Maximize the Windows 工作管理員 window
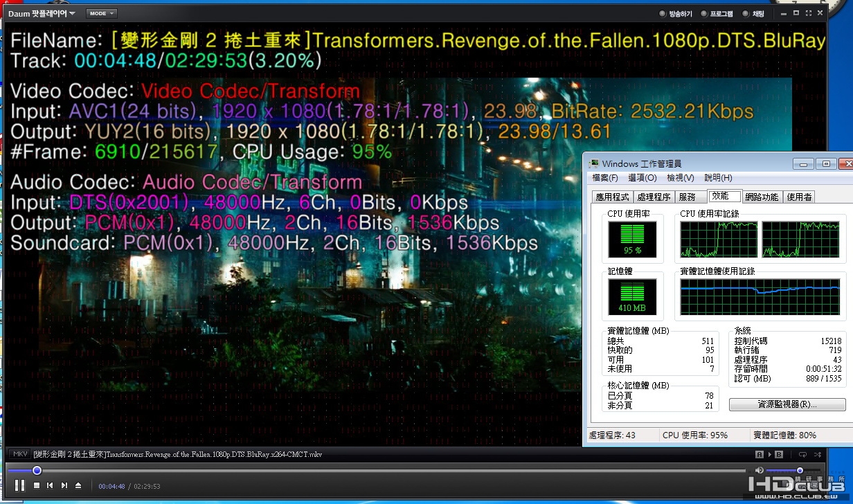853x504 pixels. pos(825,164)
